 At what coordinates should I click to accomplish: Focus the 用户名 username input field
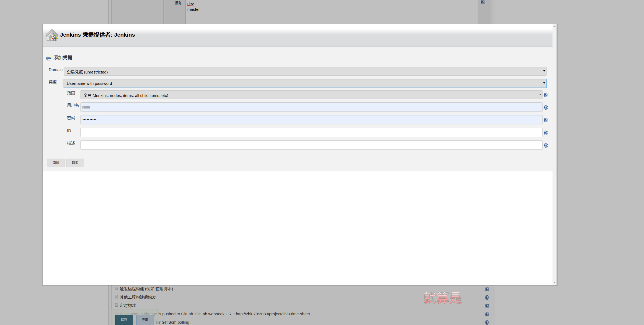[x=311, y=107]
